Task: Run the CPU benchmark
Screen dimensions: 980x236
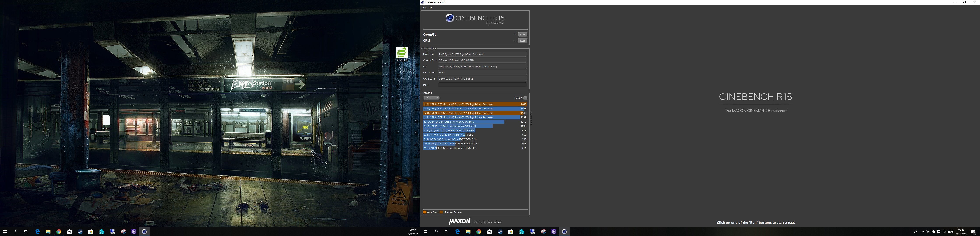Action: [x=523, y=41]
